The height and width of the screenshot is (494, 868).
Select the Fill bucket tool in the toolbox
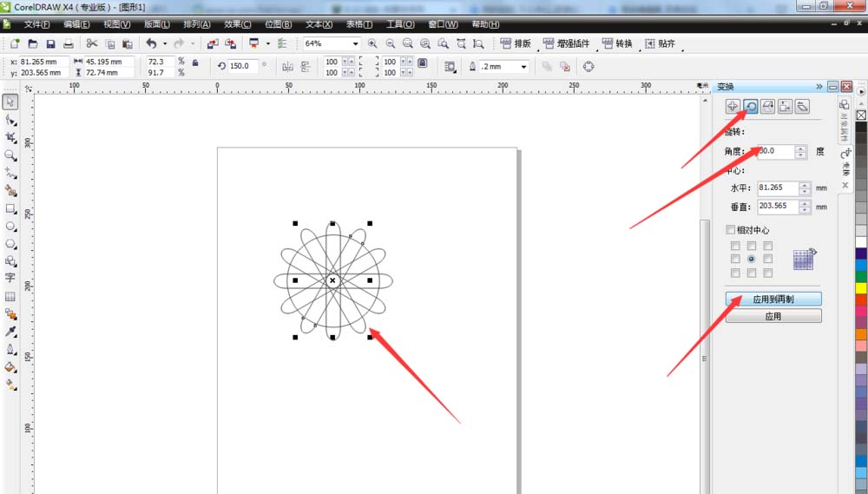[10, 367]
